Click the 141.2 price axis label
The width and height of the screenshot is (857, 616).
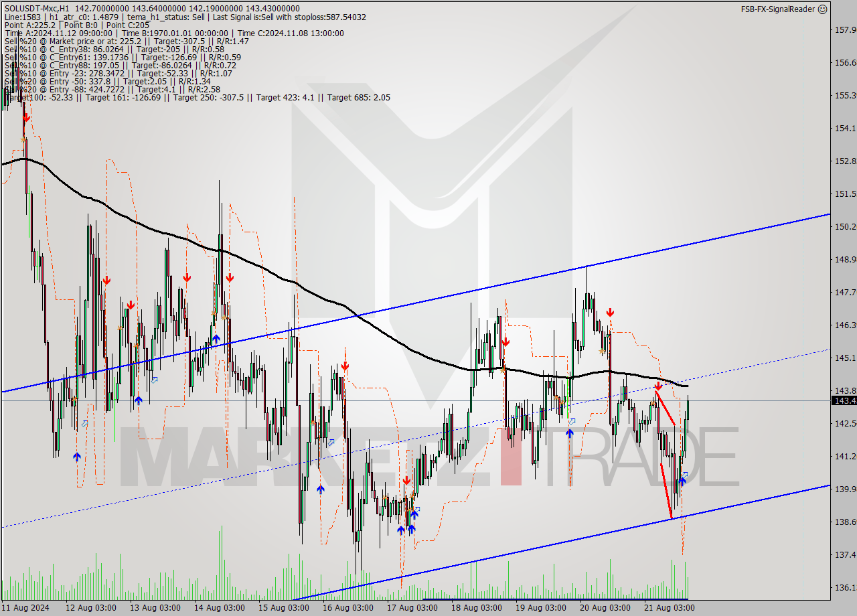point(845,456)
